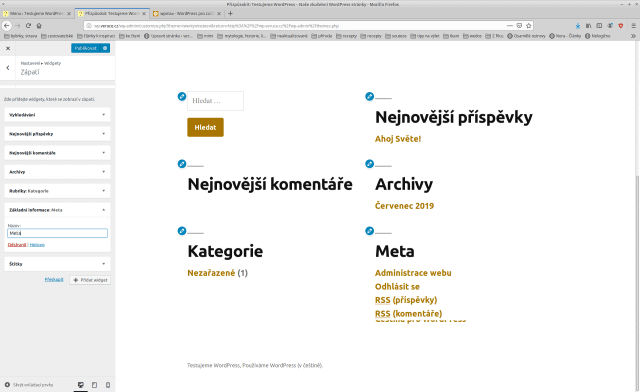
Task: Edit Nejnovější komentáře widget pencil shortcut
Action: 182,164
